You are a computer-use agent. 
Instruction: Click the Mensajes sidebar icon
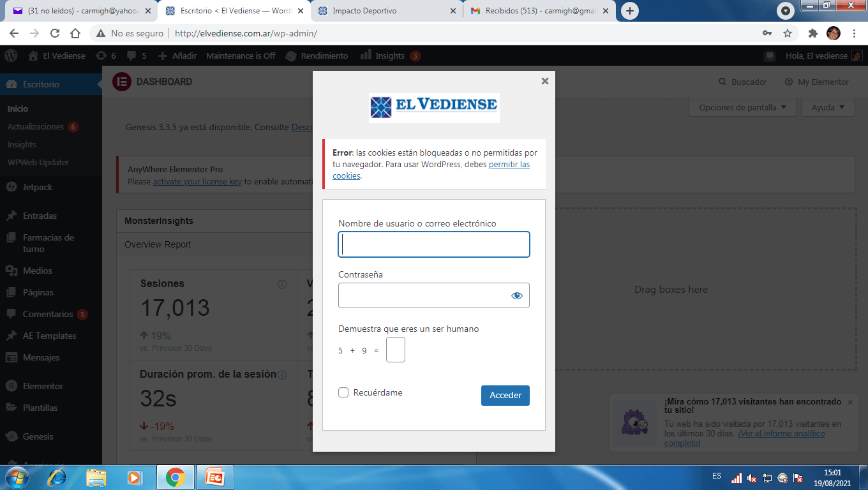[11, 357]
